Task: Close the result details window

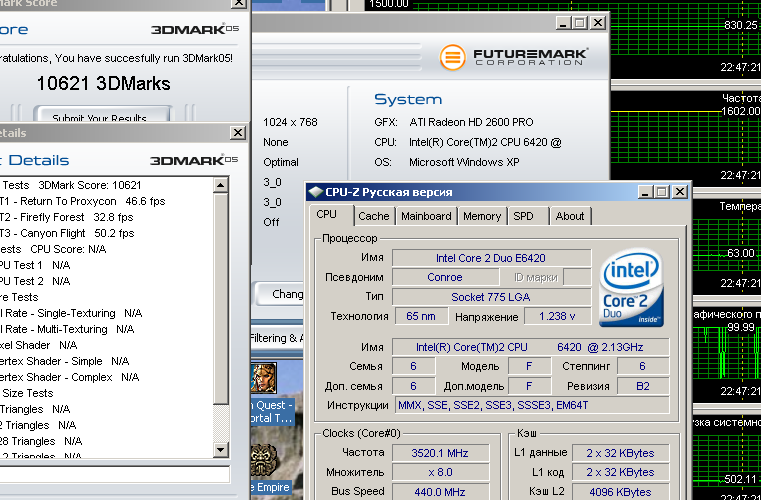Action: (x=238, y=133)
